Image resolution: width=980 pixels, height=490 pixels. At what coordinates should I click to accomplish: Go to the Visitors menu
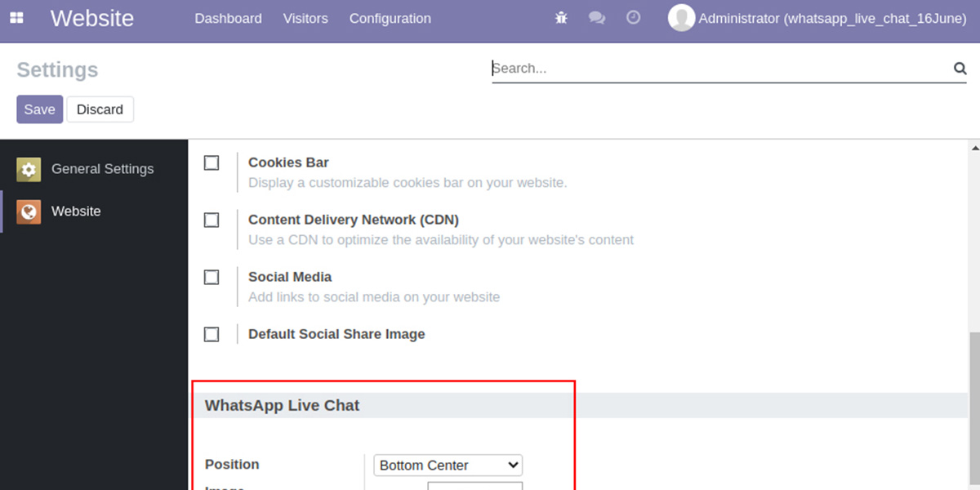coord(305,18)
